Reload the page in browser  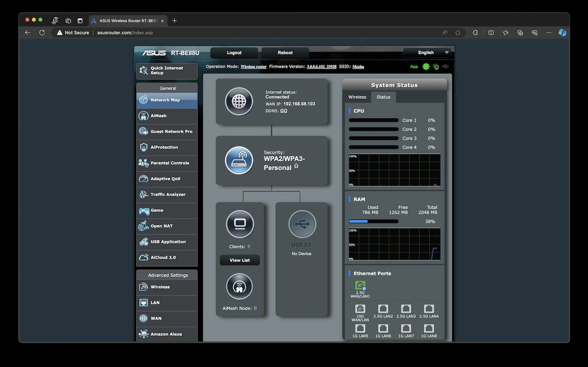tap(42, 32)
